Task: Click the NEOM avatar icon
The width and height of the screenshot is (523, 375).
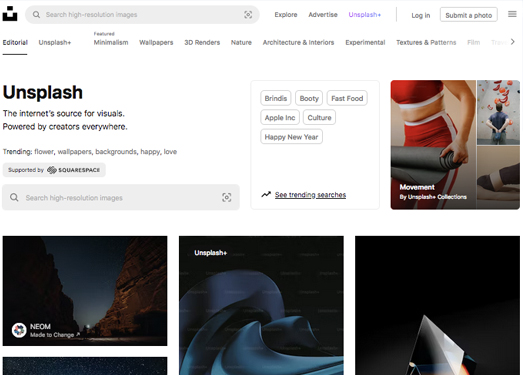Action: pyautogui.click(x=19, y=330)
